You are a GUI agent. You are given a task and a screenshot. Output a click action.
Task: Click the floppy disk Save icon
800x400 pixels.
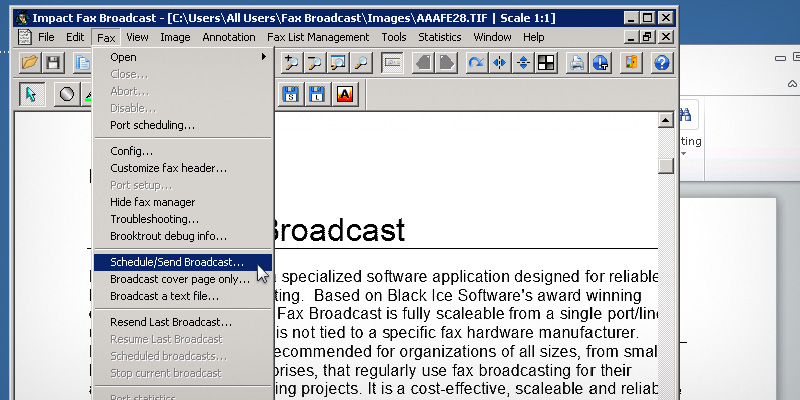tap(53, 63)
